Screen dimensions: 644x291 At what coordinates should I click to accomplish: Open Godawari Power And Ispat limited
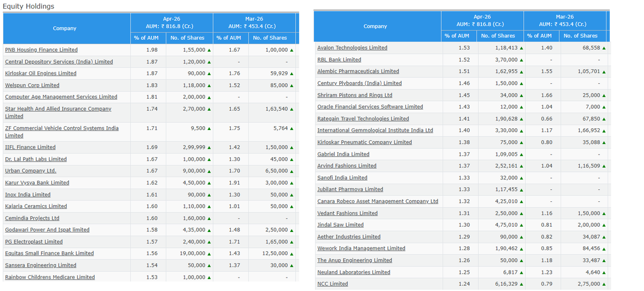47,230
